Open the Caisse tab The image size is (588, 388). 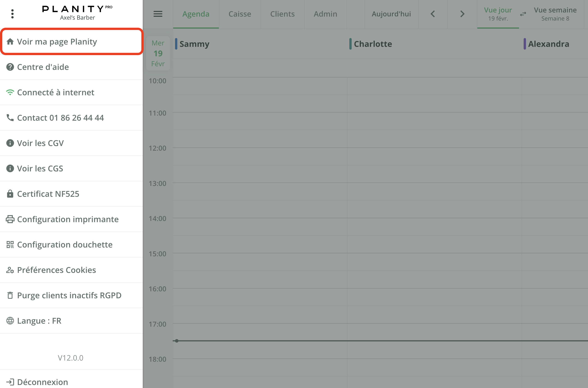click(240, 14)
